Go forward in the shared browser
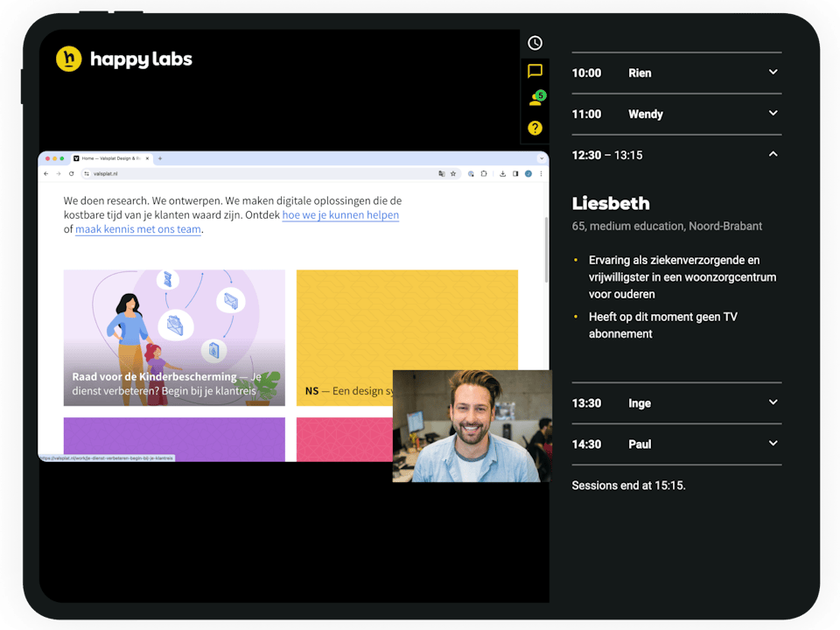Screen dimensions: 840x630 click(x=59, y=173)
